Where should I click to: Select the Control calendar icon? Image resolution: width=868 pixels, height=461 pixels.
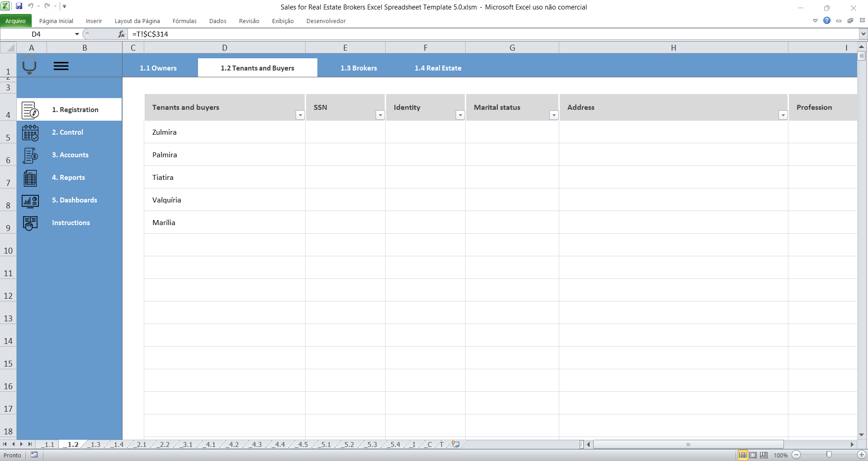(x=30, y=133)
